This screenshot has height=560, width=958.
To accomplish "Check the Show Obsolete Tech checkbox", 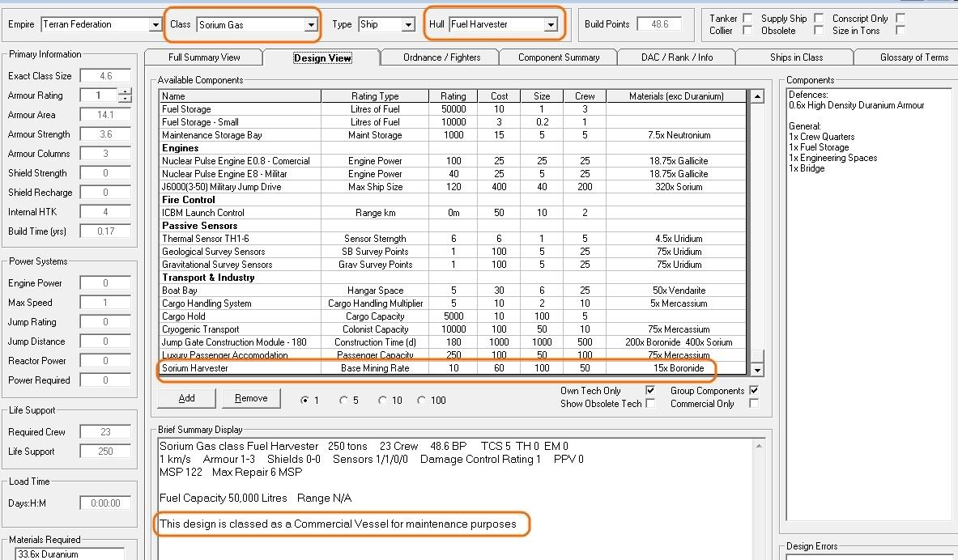I will (x=650, y=403).
